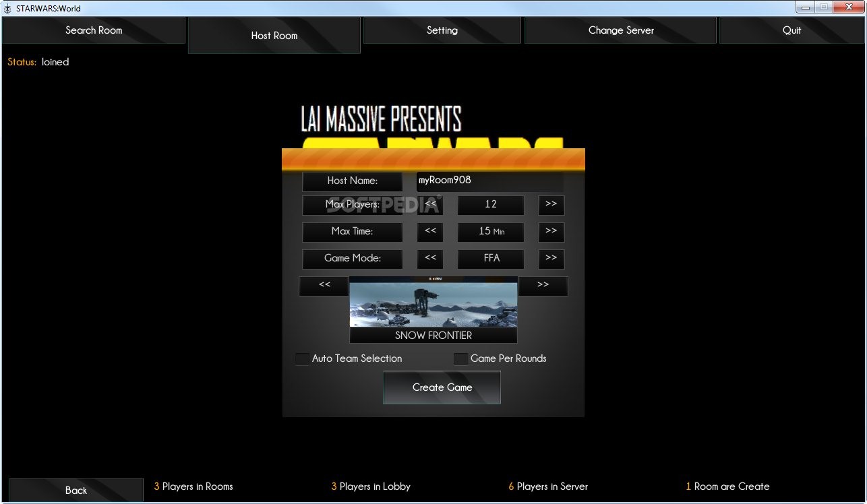
Task: Open the Search Room tab
Action: [94, 30]
